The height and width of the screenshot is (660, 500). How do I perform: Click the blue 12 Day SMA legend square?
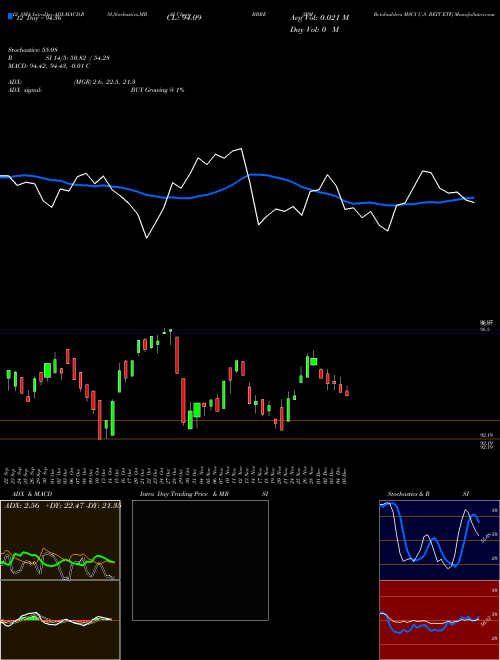pos(11,16)
